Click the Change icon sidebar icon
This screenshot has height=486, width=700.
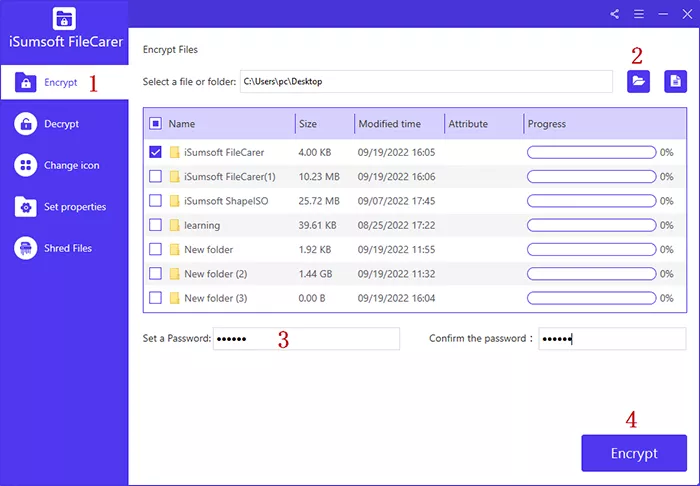(x=25, y=165)
